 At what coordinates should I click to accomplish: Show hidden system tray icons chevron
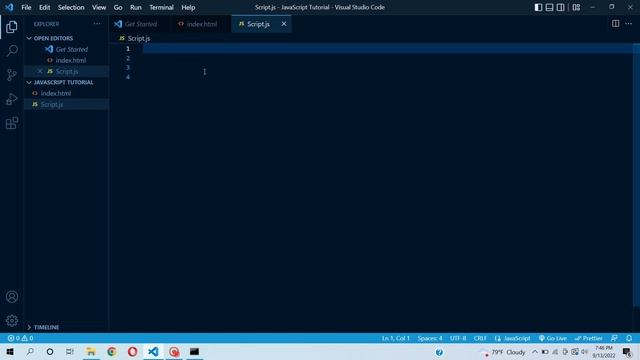click(x=535, y=352)
